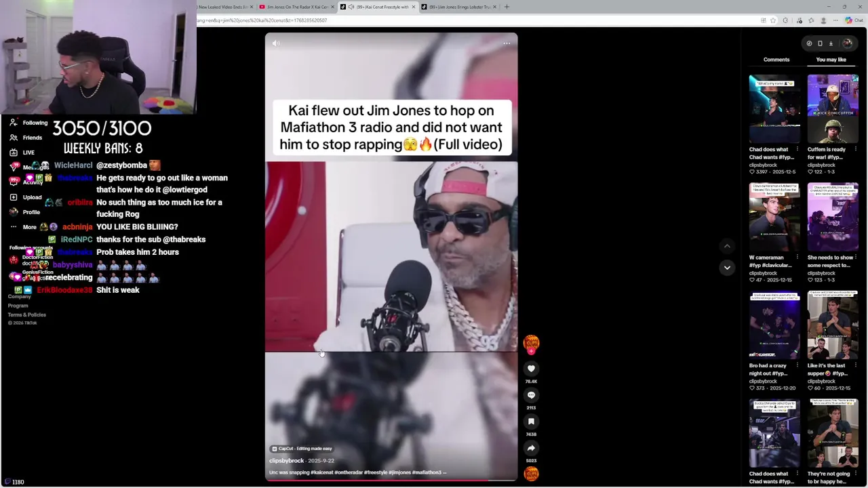Click chat message 'Shit is weak'
868x488 pixels.
118,290
